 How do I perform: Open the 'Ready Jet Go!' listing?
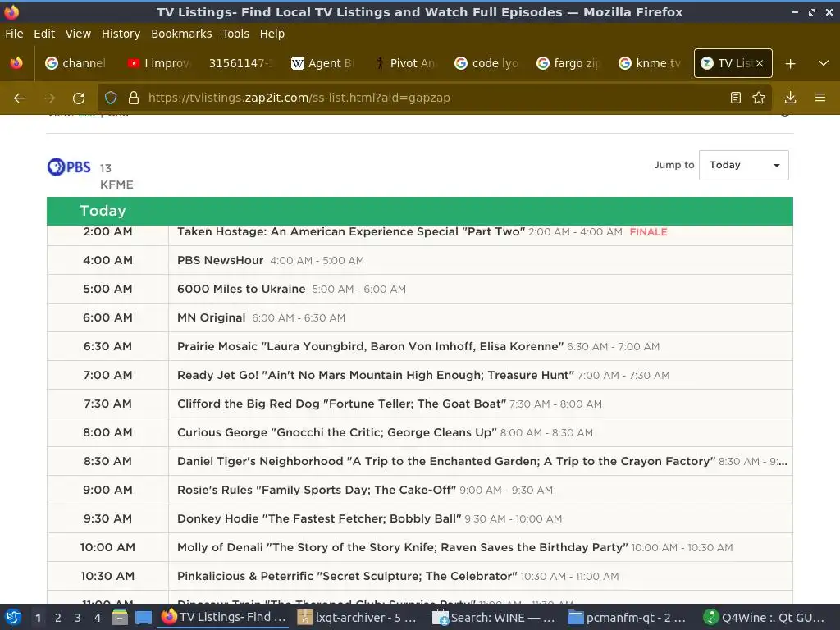376,375
